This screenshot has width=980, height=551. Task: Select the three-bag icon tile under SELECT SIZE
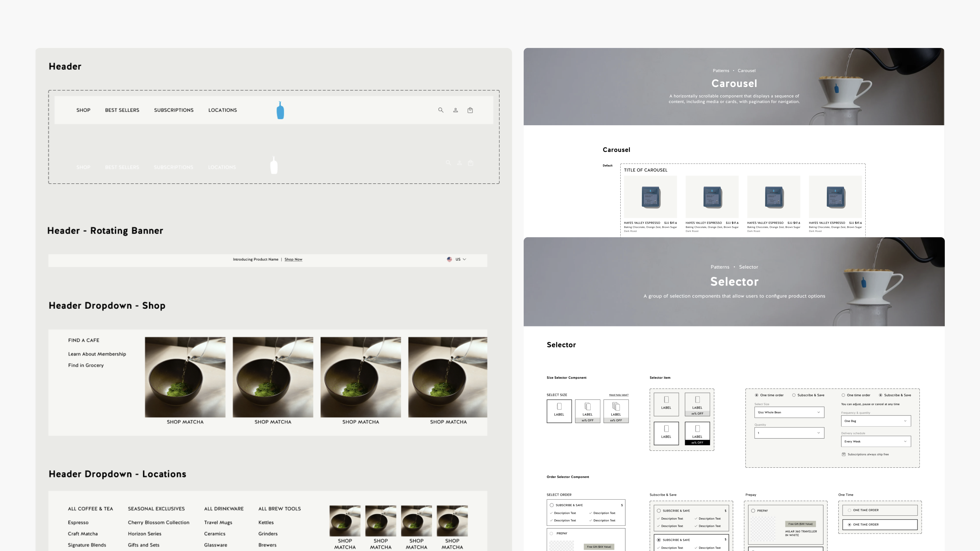point(616,411)
